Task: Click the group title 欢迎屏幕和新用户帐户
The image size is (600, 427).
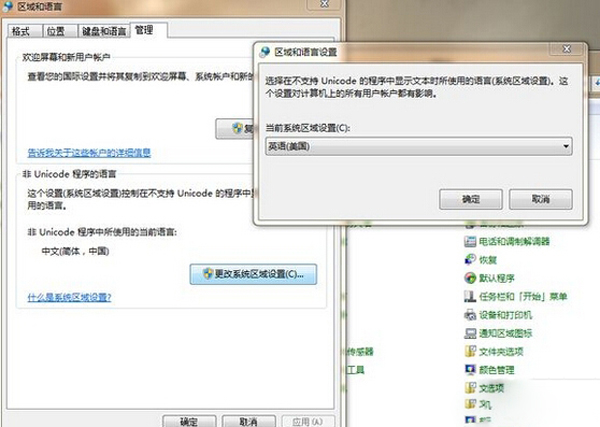Action: point(66,57)
